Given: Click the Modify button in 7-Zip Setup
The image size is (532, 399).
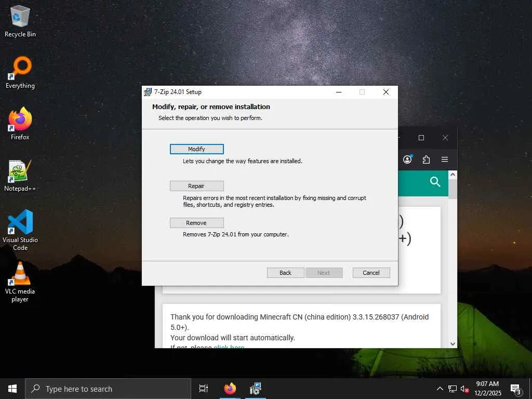Looking at the screenshot, I should click(196, 149).
